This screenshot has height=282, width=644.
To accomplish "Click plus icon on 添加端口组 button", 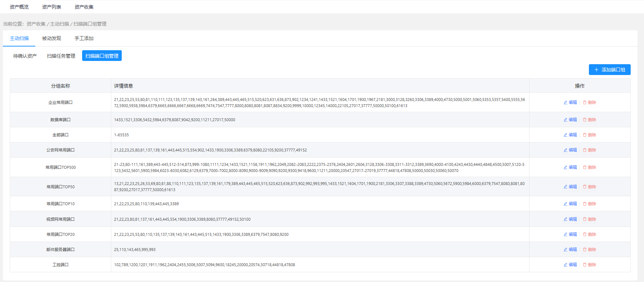I will point(596,70).
